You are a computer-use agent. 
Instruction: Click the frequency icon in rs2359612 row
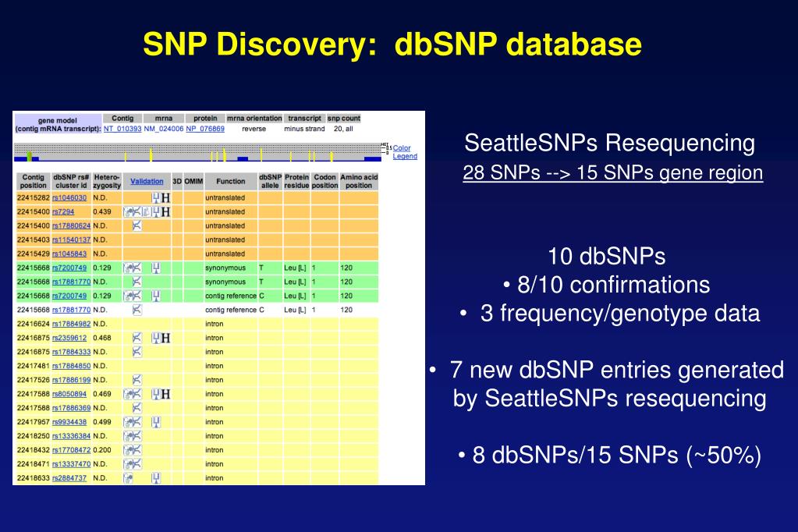click(137, 338)
